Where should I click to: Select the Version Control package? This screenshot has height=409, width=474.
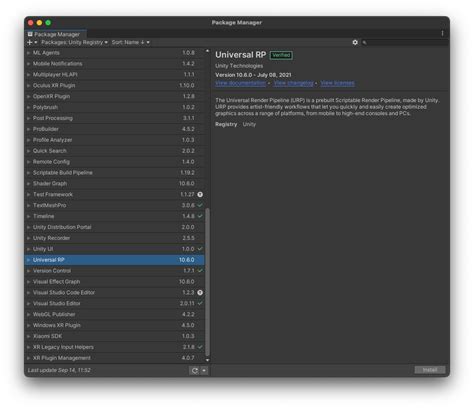pyautogui.click(x=115, y=271)
